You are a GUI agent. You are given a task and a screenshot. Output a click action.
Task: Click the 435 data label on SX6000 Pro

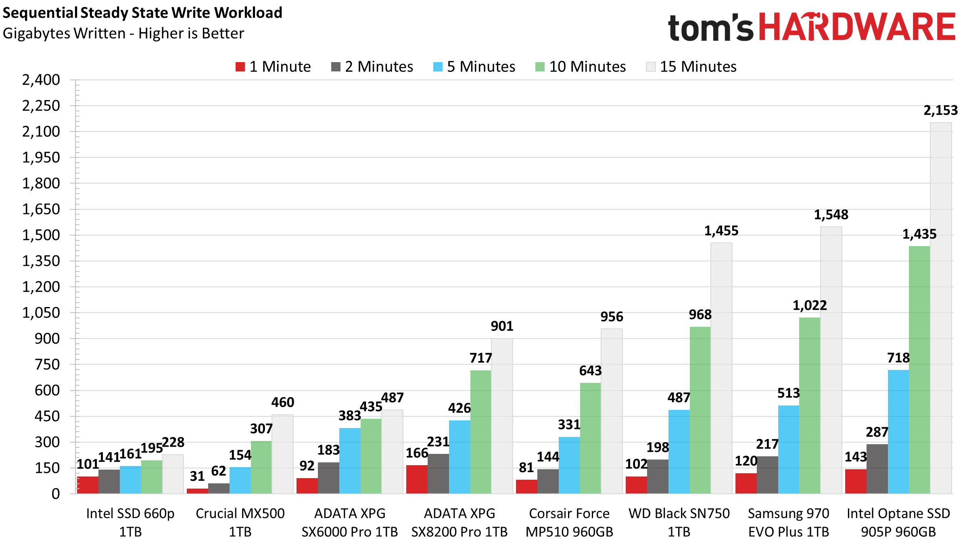coord(371,407)
